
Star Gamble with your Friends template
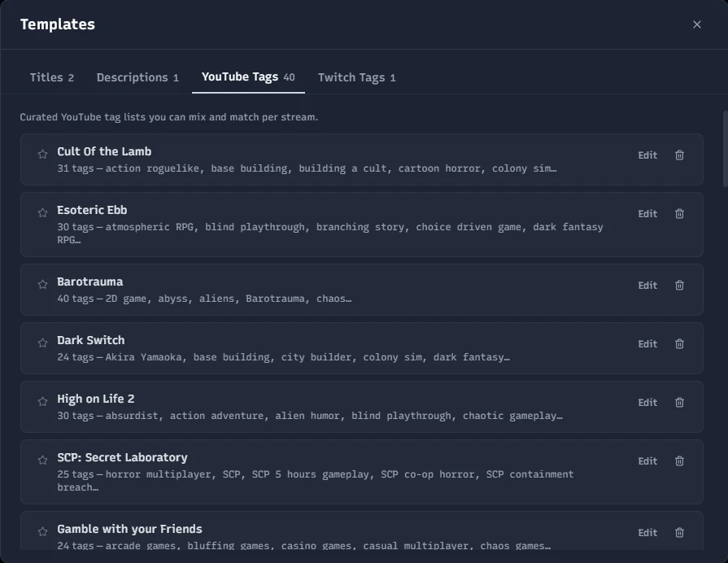point(43,531)
